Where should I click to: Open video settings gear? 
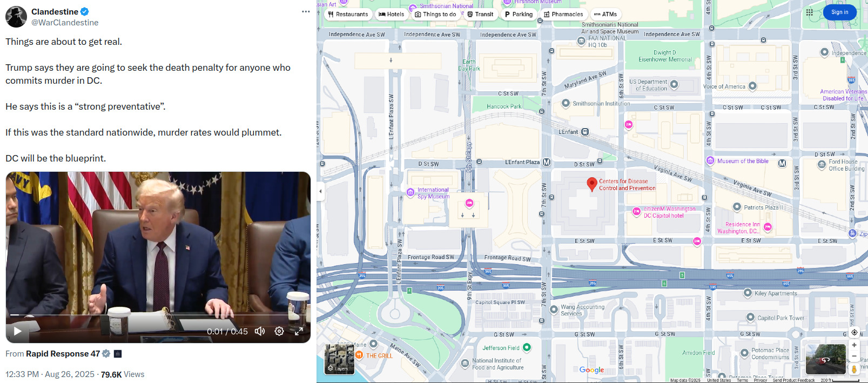click(x=279, y=331)
